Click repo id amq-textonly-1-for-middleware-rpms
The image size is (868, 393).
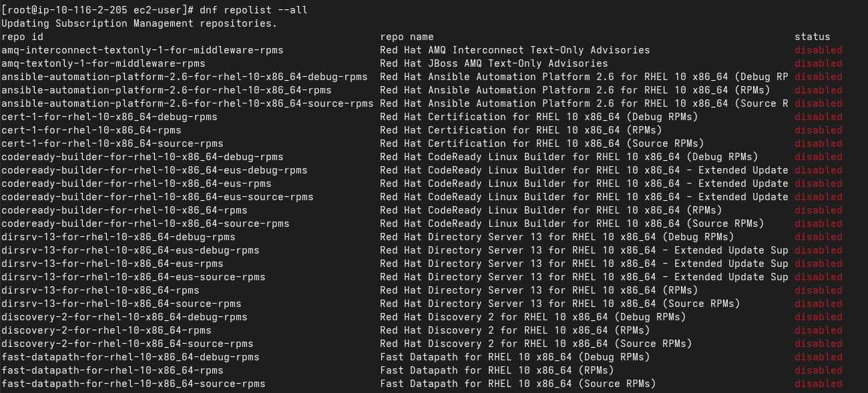[103, 63]
